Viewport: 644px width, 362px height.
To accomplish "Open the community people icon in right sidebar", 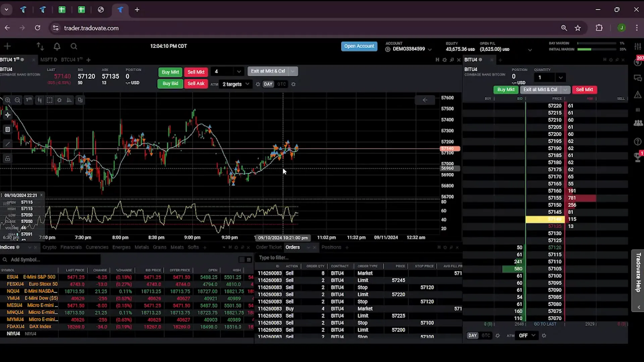I will pos(638,123).
